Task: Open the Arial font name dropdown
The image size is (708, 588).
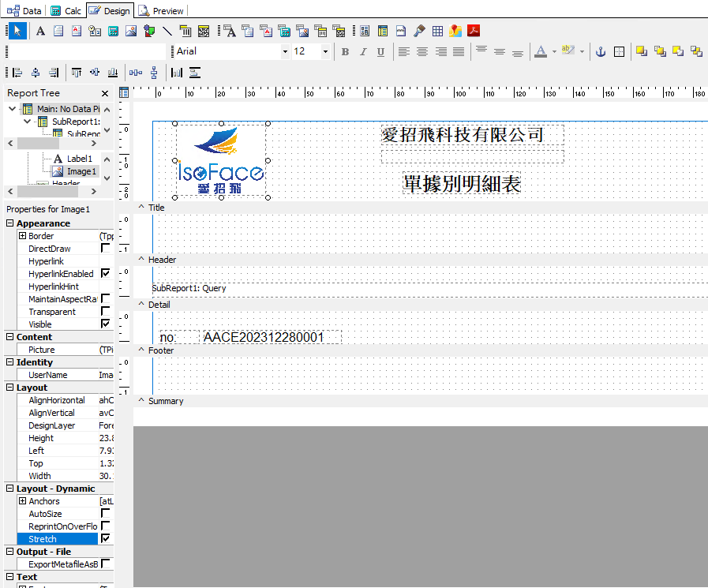Action: [285, 51]
